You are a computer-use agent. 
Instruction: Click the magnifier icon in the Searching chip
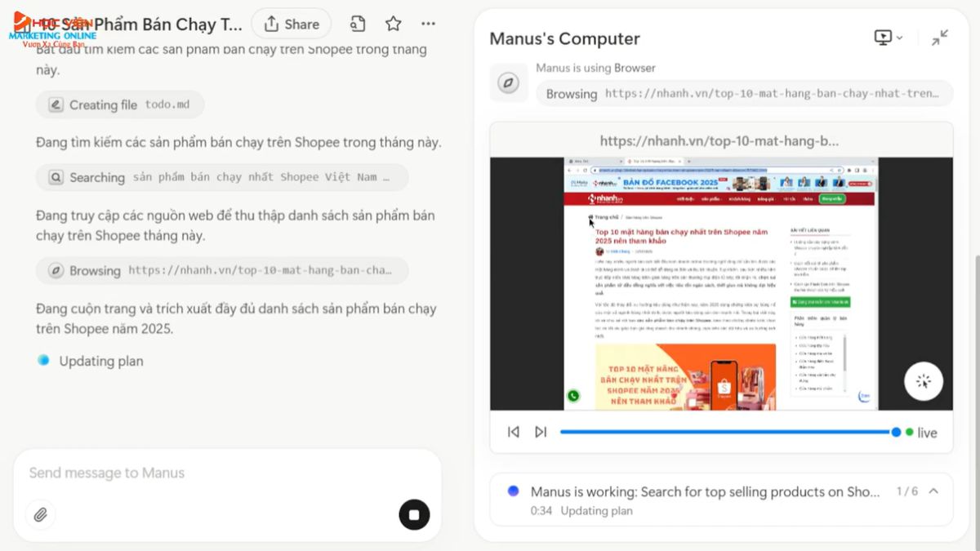click(x=56, y=177)
